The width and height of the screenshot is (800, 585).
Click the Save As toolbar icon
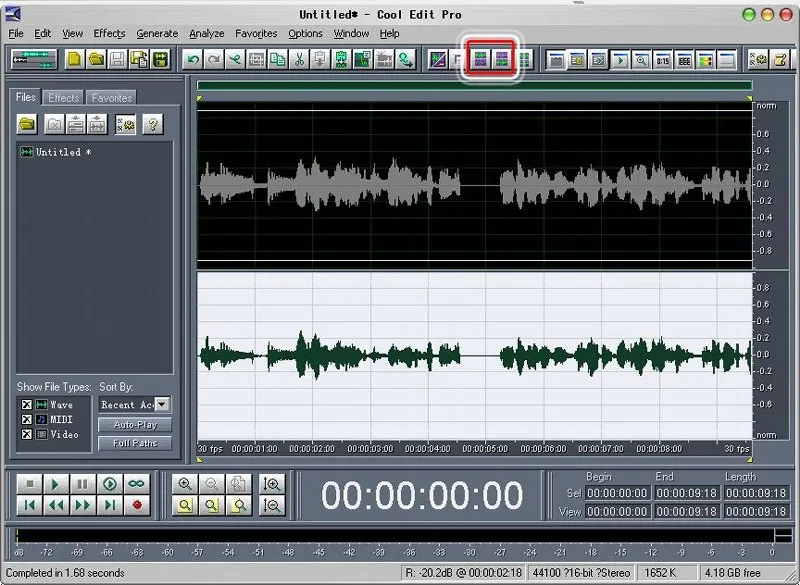point(139,60)
